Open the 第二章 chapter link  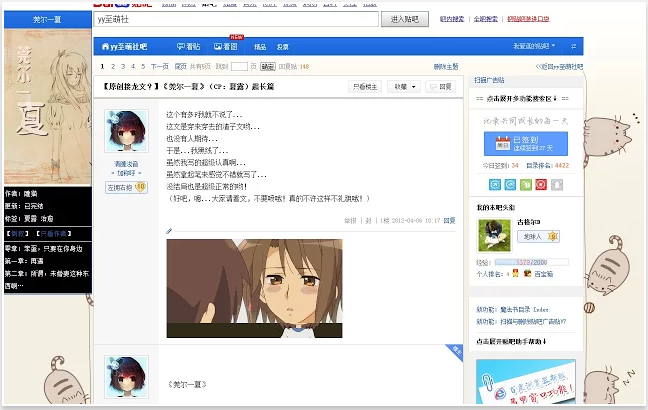[47, 279]
